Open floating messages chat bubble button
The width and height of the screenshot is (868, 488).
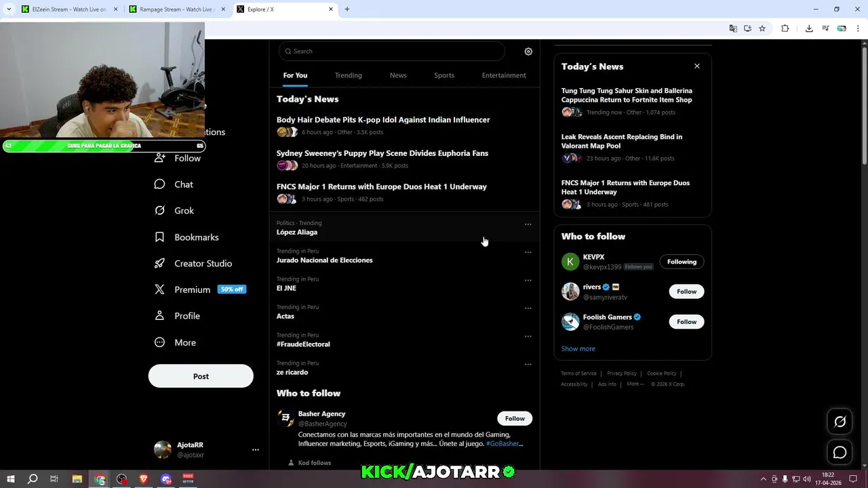(x=840, y=452)
